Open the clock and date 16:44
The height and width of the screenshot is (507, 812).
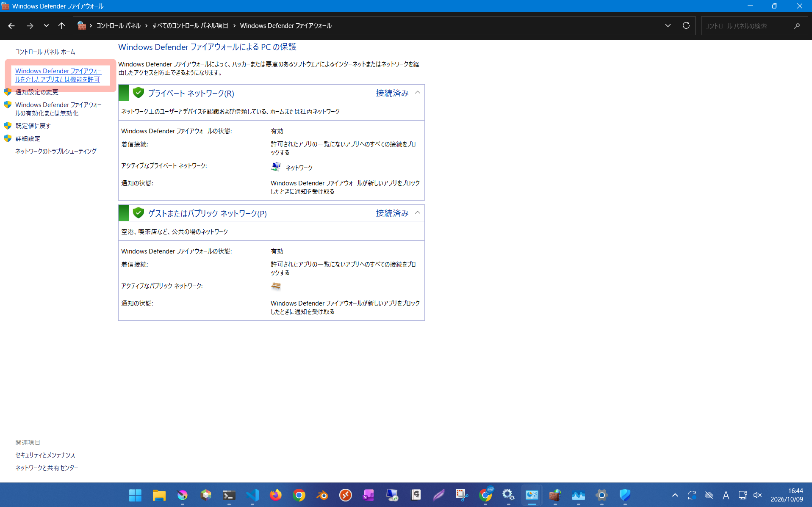pos(787,495)
